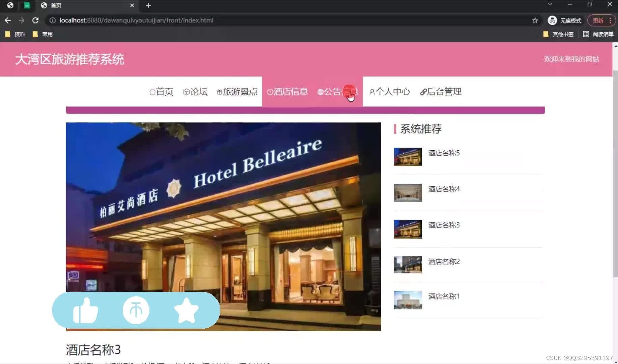Go back with the browser back arrow

pyautogui.click(x=8, y=20)
